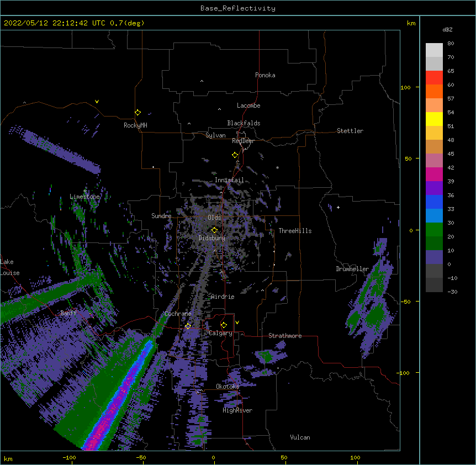Click the timestamp 2022/05/12 22:12:42 UTC
Image resolution: width=476 pixels, height=465 pixels.
click(55, 23)
